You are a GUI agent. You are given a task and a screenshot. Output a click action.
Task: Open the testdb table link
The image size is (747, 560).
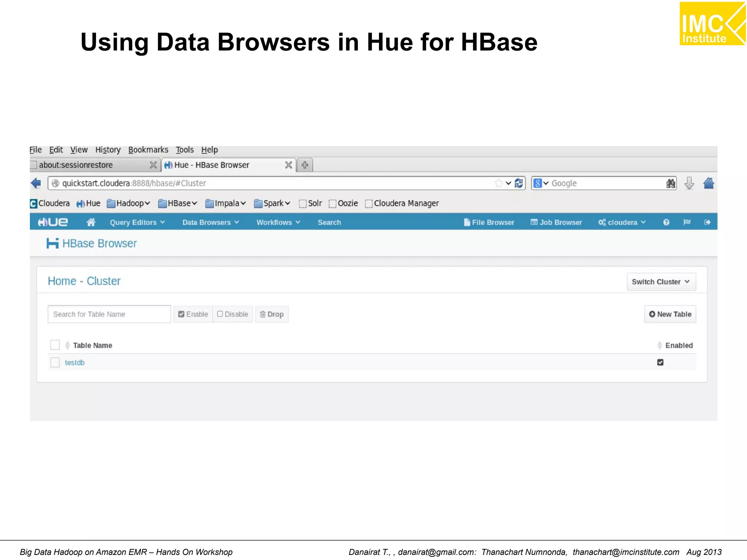pos(75,363)
